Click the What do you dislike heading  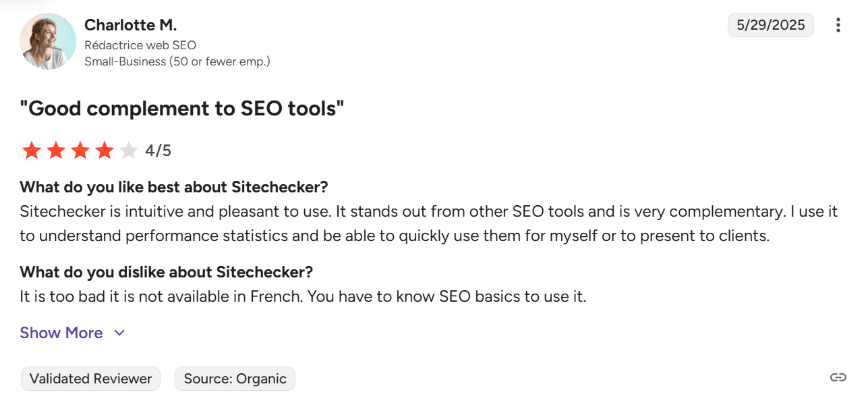[x=166, y=272]
